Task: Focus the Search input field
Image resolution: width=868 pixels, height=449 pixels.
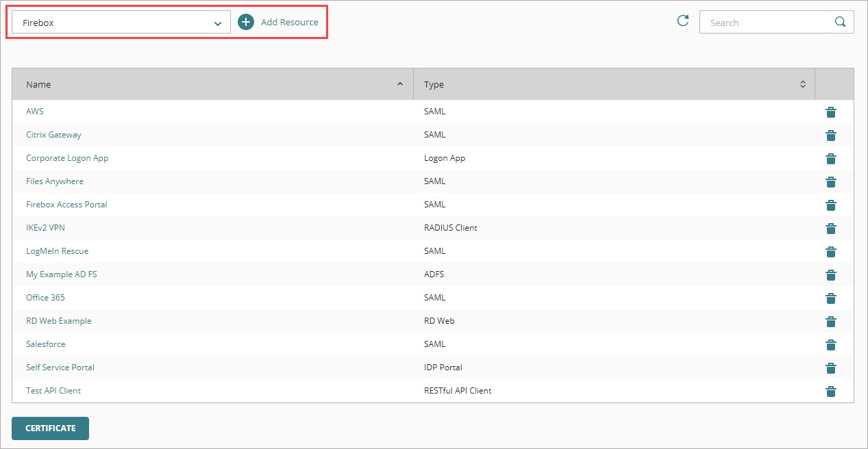Action: pyautogui.click(x=764, y=23)
